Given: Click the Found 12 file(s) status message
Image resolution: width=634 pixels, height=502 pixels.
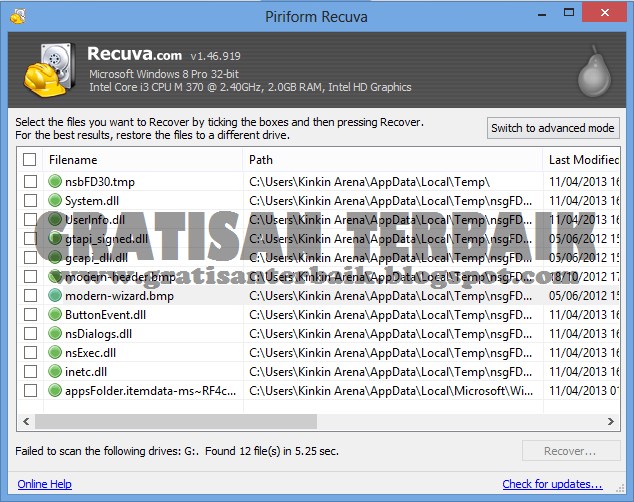Looking at the screenshot, I should [272, 451].
